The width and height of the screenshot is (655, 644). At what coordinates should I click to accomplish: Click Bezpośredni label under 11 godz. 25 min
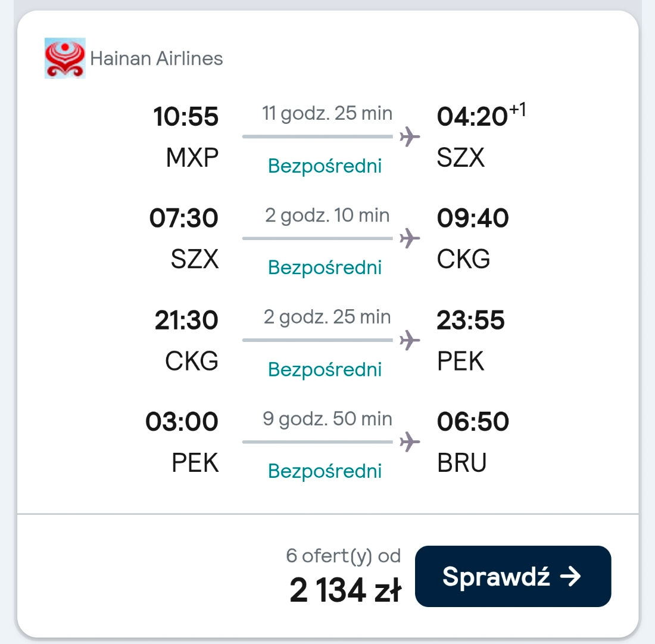point(325,166)
